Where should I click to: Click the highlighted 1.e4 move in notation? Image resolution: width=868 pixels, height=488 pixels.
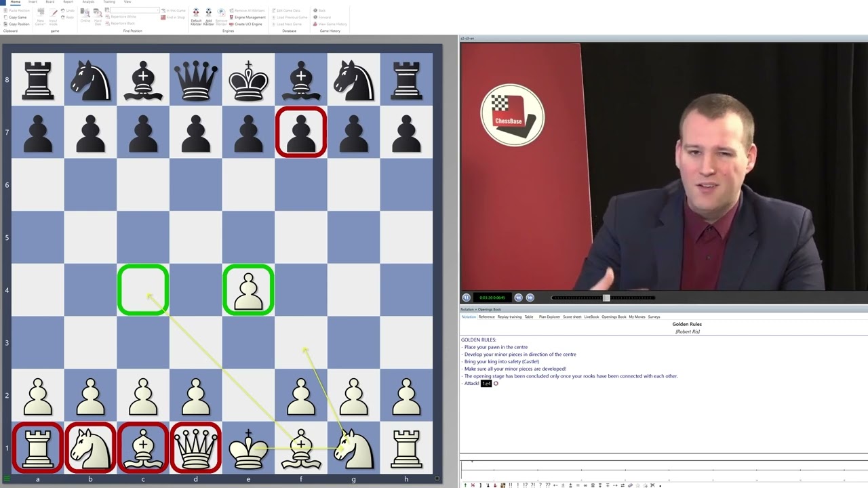[x=486, y=384]
